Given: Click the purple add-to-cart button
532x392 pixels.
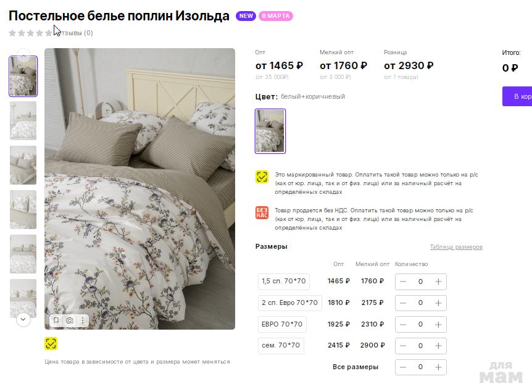Looking at the screenshot, I should coord(517,96).
